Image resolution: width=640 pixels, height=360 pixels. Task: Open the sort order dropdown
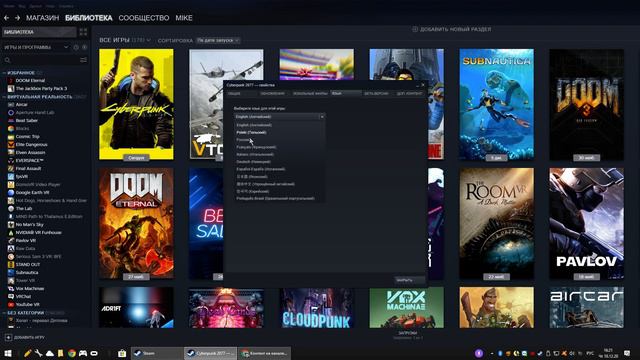[x=218, y=40]
